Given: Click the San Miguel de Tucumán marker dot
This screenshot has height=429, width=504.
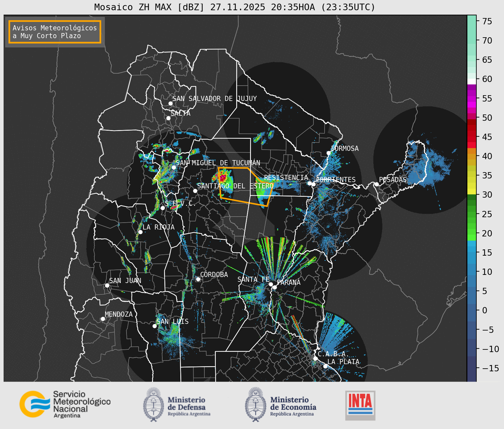Looking at the screenshot, I should [x=174, y=167].
